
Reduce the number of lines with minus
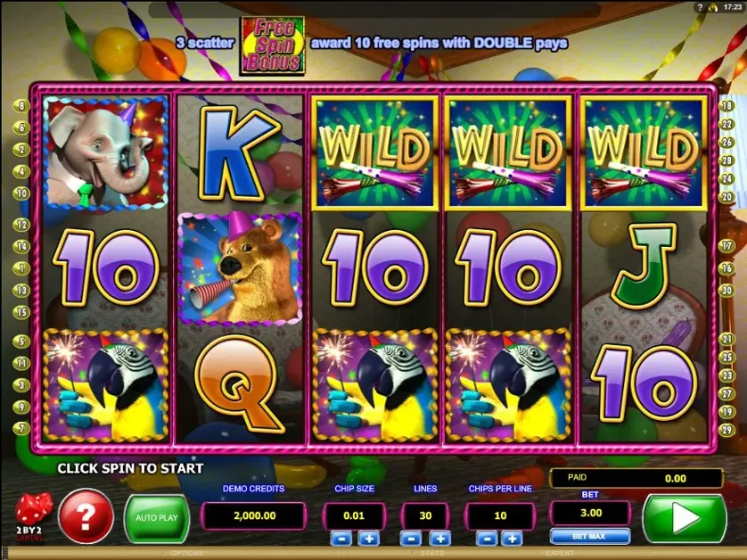412,539
